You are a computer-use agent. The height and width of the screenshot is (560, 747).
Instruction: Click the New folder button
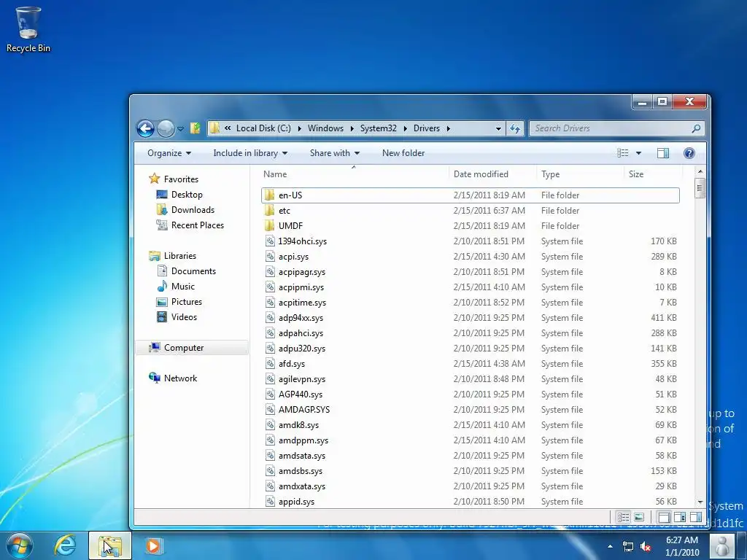click(403, 153)
